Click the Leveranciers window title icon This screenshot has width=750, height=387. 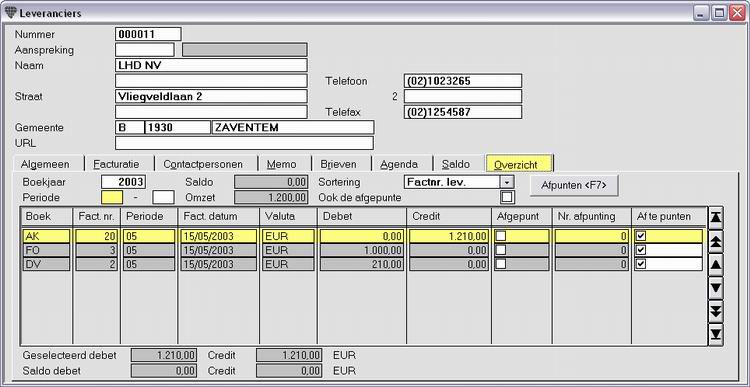tap(10, 13)
